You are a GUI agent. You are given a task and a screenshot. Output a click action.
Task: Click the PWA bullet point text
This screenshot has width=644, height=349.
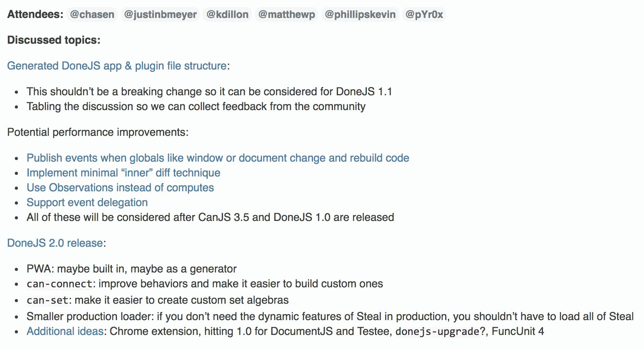point(131,269)
